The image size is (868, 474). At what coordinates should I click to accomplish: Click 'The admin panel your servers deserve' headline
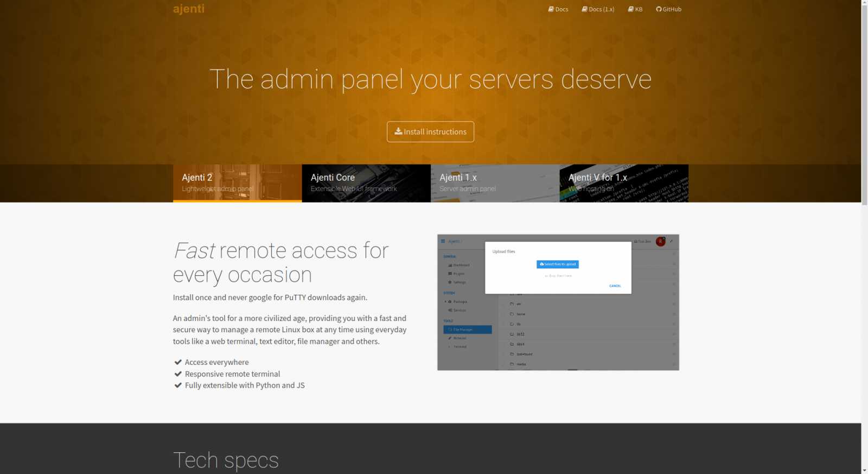[430, 79]
